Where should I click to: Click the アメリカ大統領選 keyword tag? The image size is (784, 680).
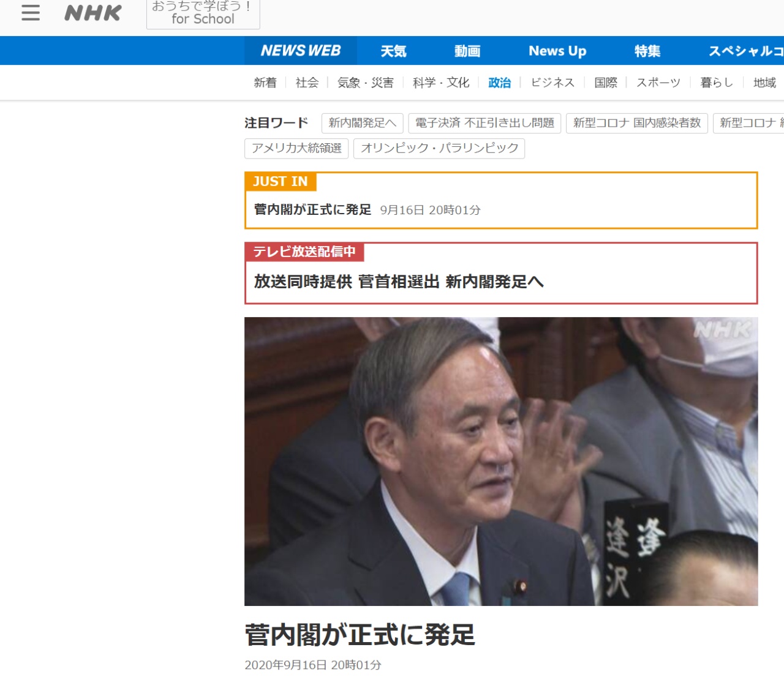click(x=296, y=148)
